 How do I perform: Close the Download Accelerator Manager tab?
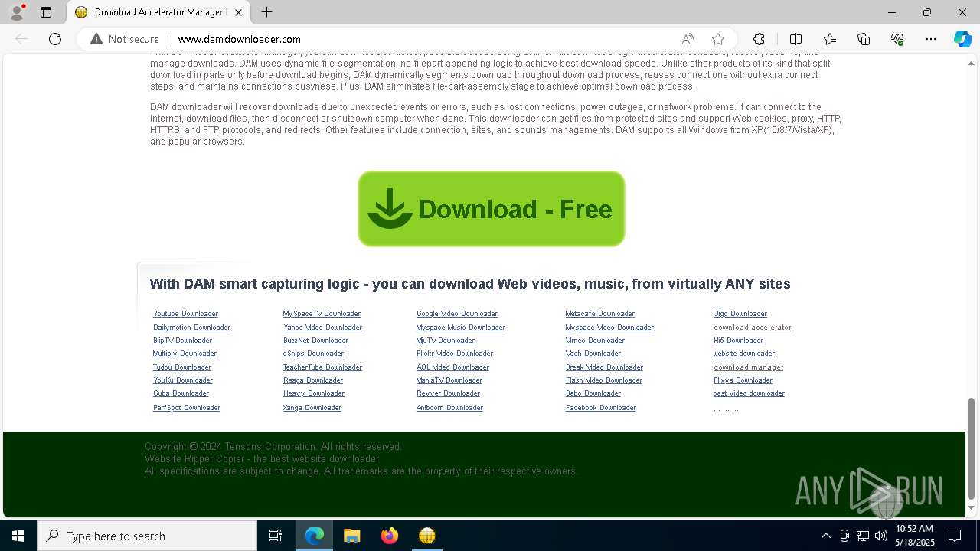tap(238, 12)
